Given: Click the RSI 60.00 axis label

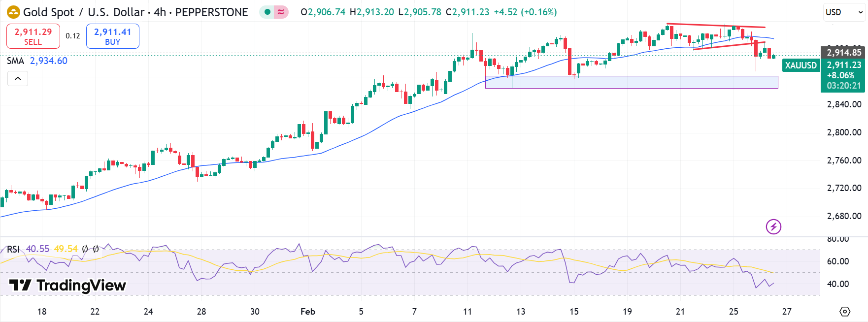Looking at the screenshot, I should 837,261.
